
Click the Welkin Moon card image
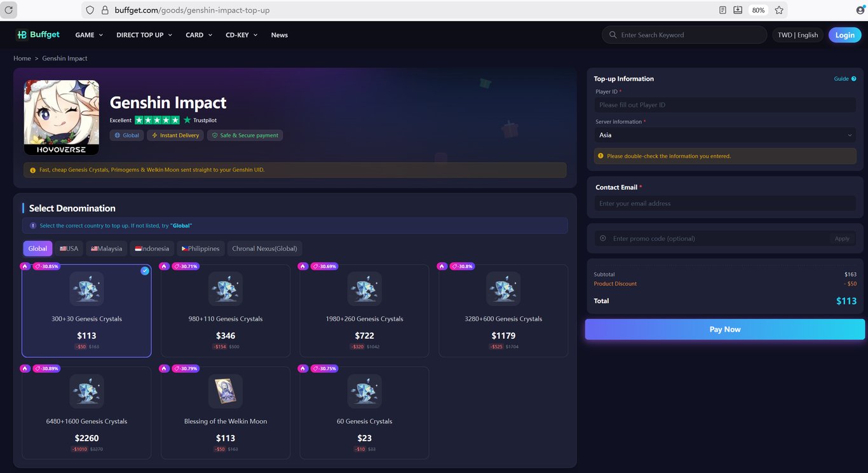226,391
